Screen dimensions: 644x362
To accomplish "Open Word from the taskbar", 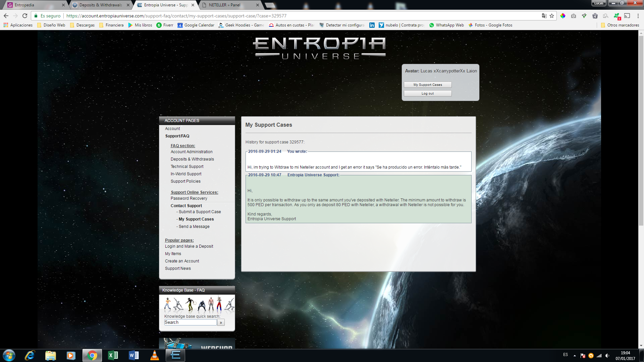I will 134,356.
